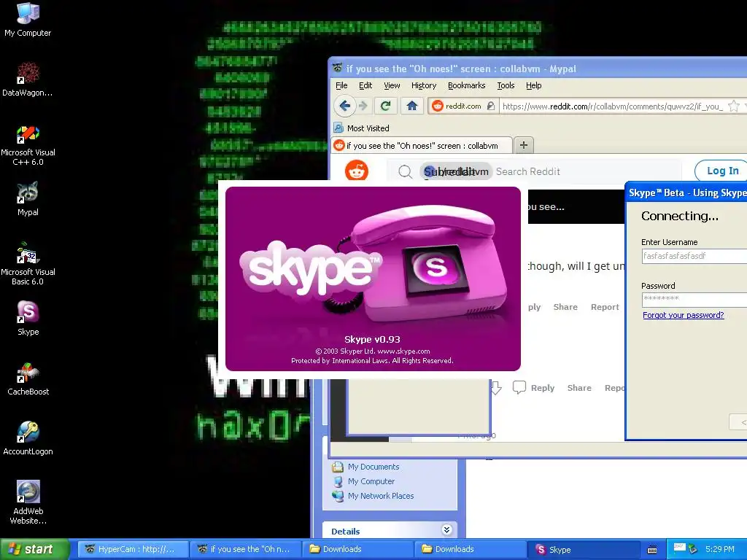Screen dimensions: 747x560
Task: Switch to 'Oh noes' Mypal taskbar button
Action: pos(245,549)
